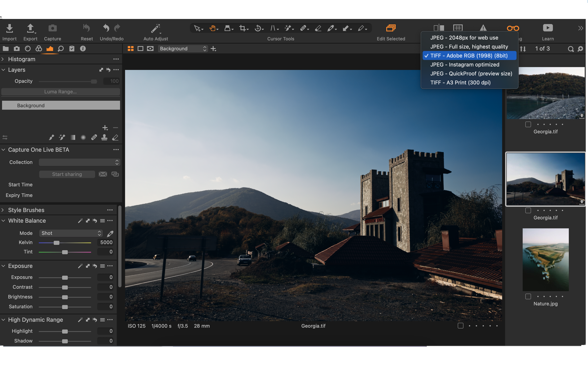Tick the checkbox under first Georgia.tif thumbnail
Screen dimensions: 588x367
[x=528, y=124]
